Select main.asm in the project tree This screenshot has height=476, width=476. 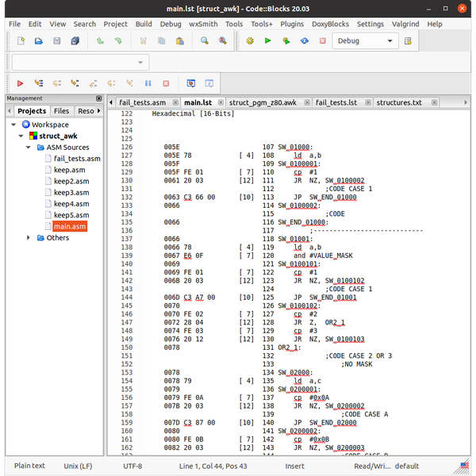pos(70,226)
